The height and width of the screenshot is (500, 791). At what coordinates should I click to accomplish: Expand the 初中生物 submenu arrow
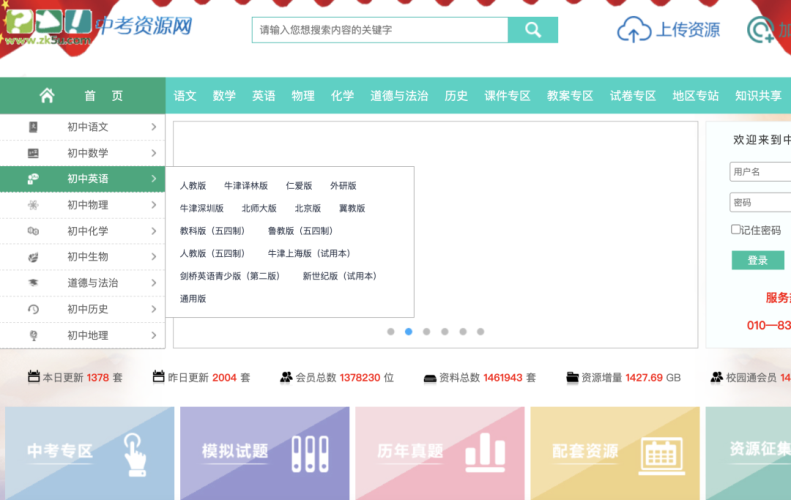[153, 257]
